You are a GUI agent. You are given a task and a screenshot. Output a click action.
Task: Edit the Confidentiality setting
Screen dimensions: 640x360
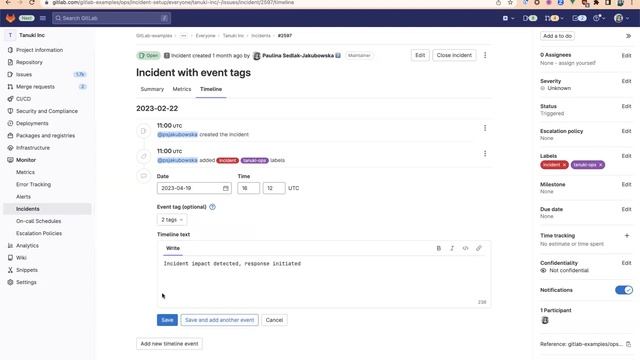(627, 263)
